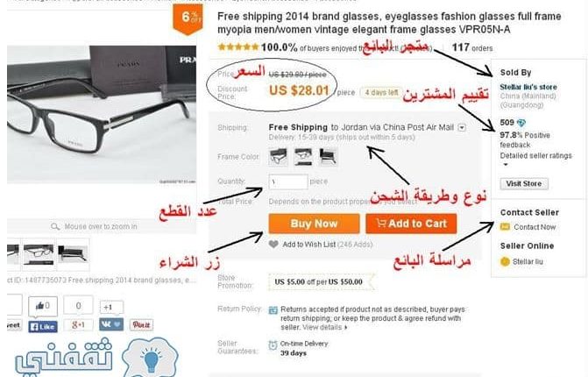Select the third frame color option
Image resolution: width=588 pixels, height=377 pixels.
[x=328, y=156]
